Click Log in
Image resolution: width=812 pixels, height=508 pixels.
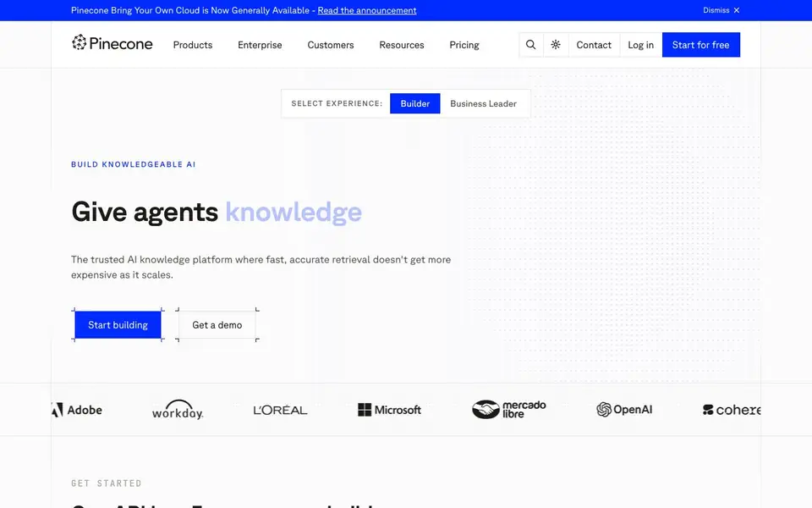pyautogui.click(x=640, y=45)
